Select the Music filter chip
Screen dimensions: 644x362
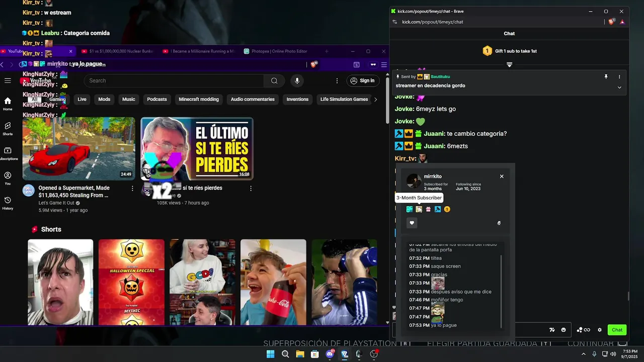[x=129, y=99]
